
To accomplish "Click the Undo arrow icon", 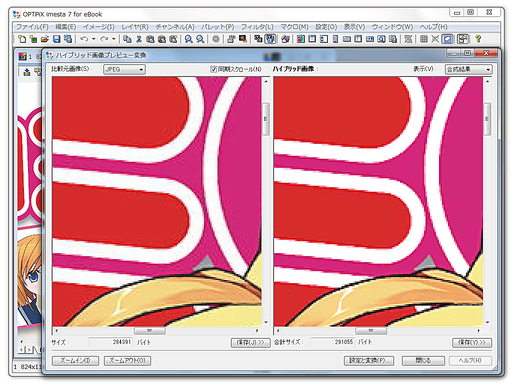I will pos(85,39).
